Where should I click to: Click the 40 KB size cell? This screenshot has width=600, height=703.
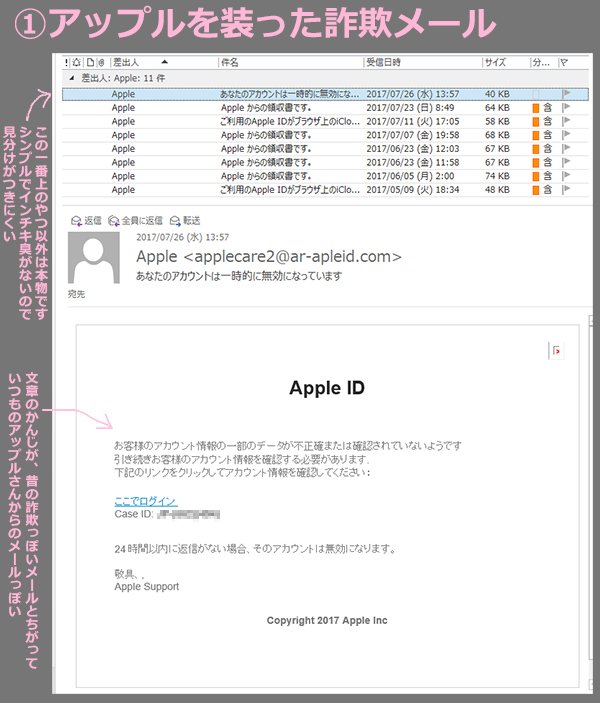pyautogui.click(x=497, y=94)
